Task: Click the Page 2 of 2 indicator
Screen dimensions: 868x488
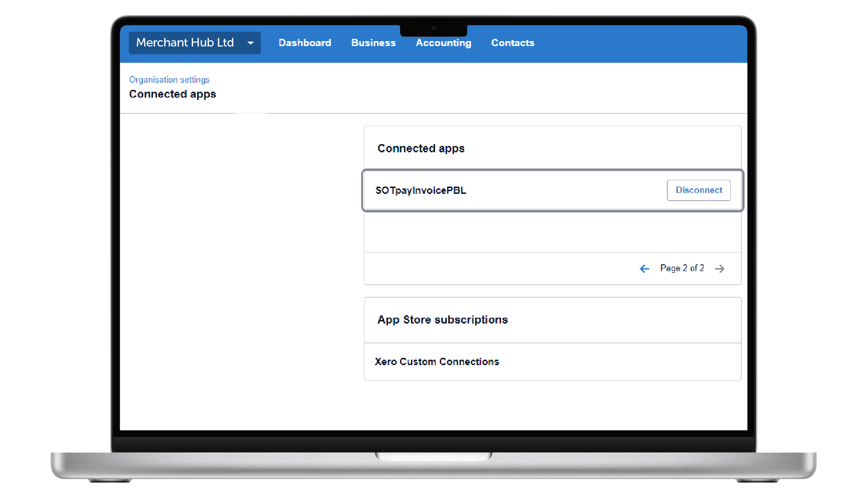Action: pyautogui.click(x=682, y=268)
